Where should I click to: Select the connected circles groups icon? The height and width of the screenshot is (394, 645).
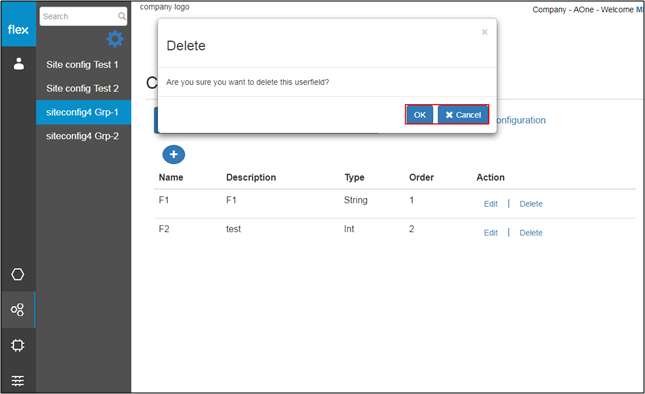pyautogui.click(x=18, y=309)
